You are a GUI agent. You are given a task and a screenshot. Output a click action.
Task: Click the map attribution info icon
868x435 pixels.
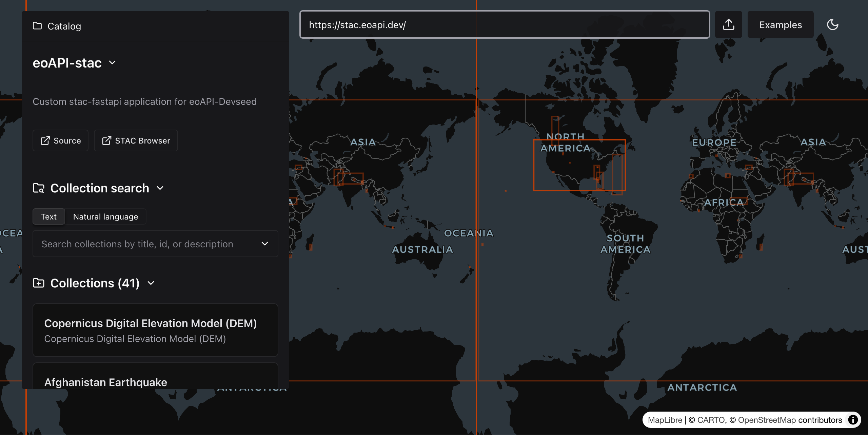[x=853, y=420]
